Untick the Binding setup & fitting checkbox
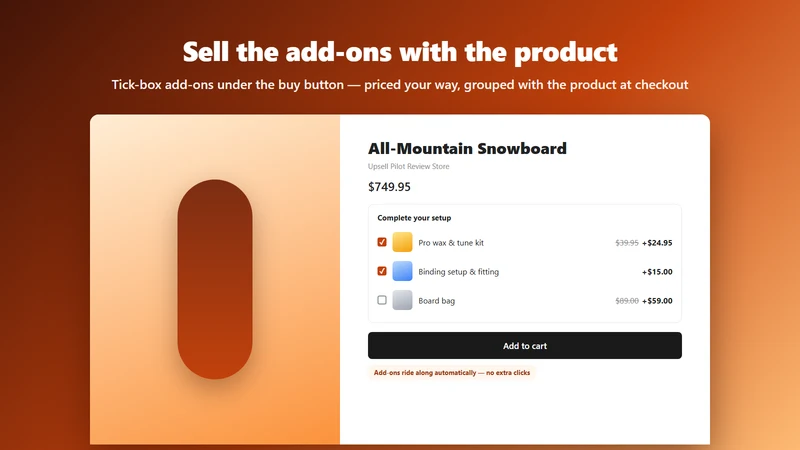 click(382, 271)
